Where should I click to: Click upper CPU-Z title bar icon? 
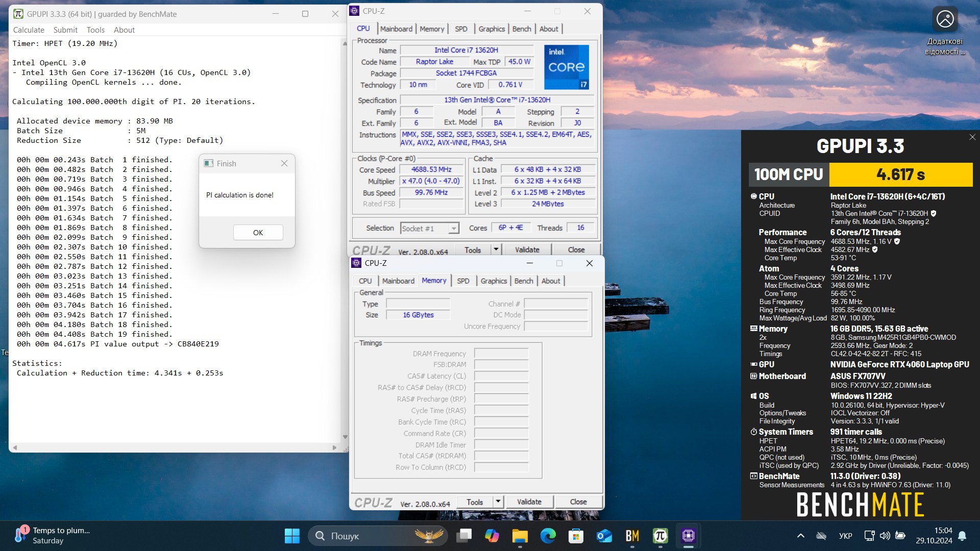[x=354, y=11]
